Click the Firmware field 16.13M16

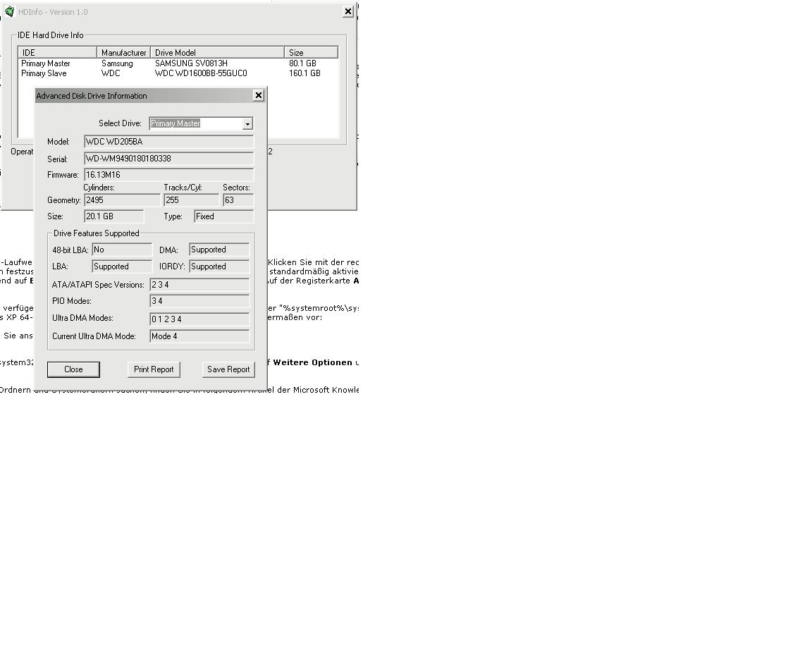(169, 175)
